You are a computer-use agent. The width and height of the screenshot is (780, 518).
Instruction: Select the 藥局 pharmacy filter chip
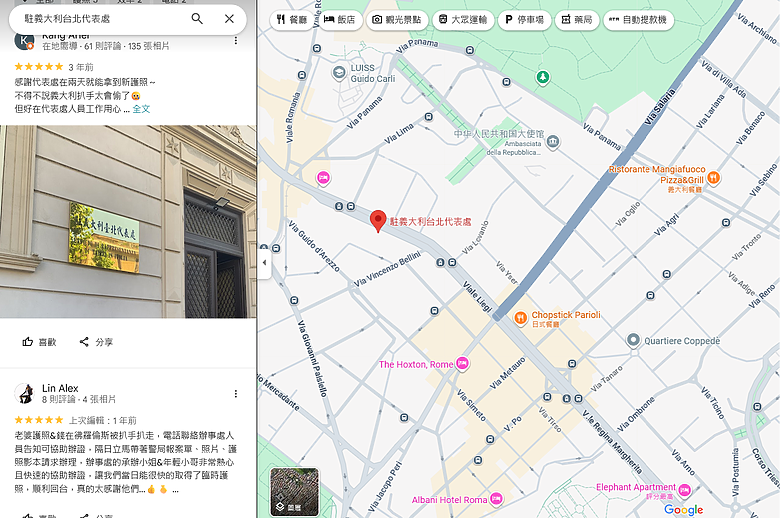point(577,20)
